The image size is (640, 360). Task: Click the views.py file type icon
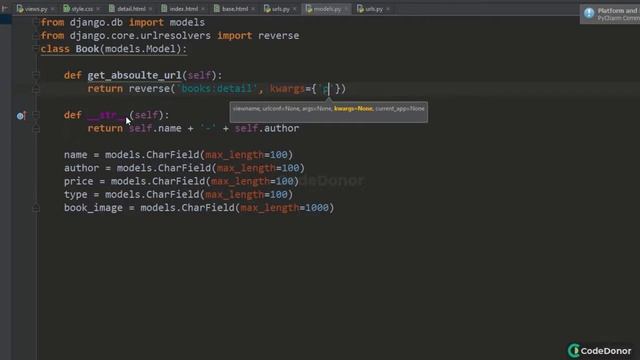tap(20, 9)
